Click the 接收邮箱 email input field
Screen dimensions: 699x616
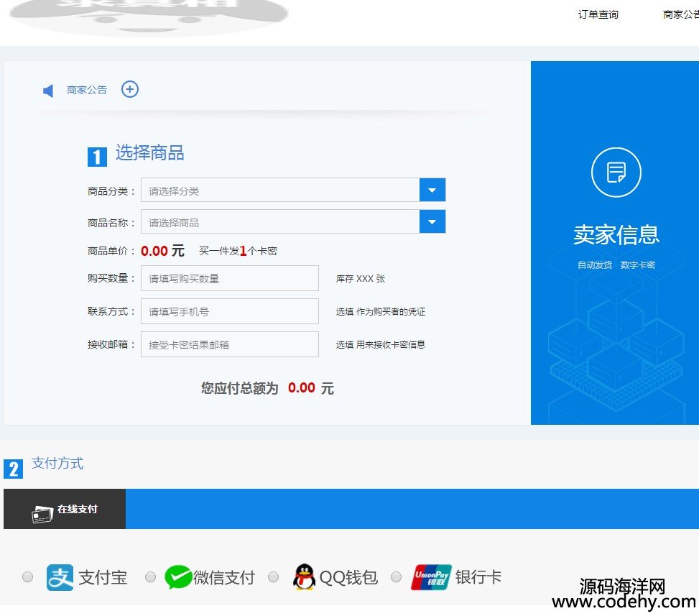[x=230, y=344]
